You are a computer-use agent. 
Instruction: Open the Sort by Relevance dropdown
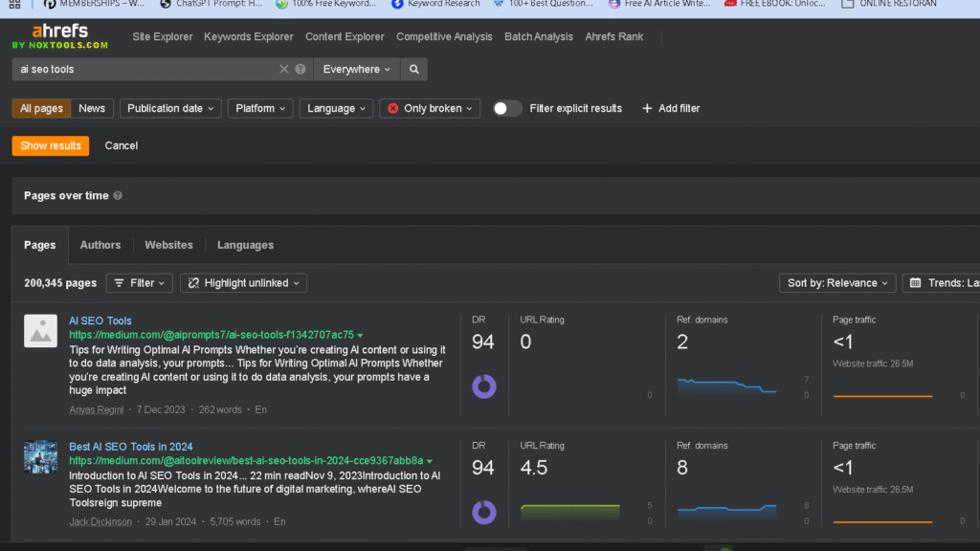(836, 282)
